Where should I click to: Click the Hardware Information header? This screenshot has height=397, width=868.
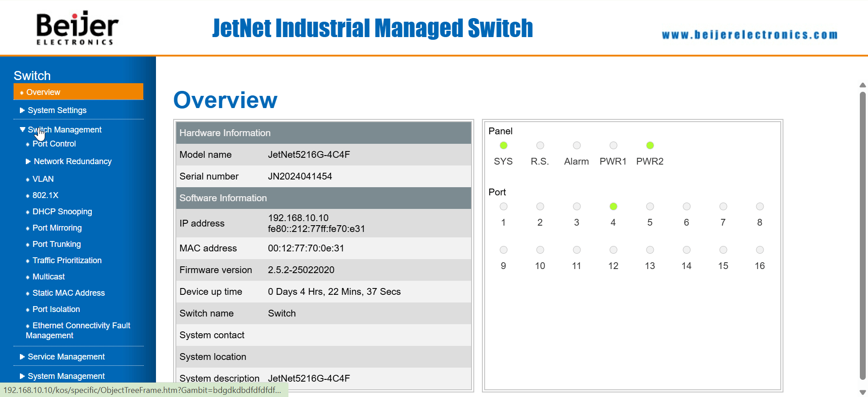pos(324,133)
